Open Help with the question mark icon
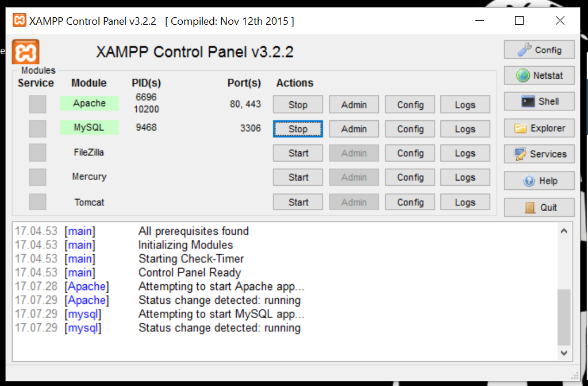The image size is (588, 386). [x=539, y=181]
